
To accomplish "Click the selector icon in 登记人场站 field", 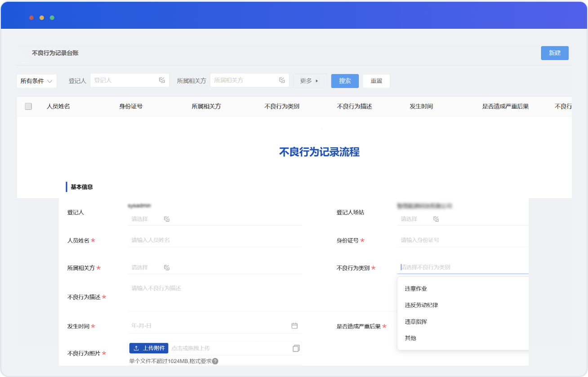I will tap(436, 219).
